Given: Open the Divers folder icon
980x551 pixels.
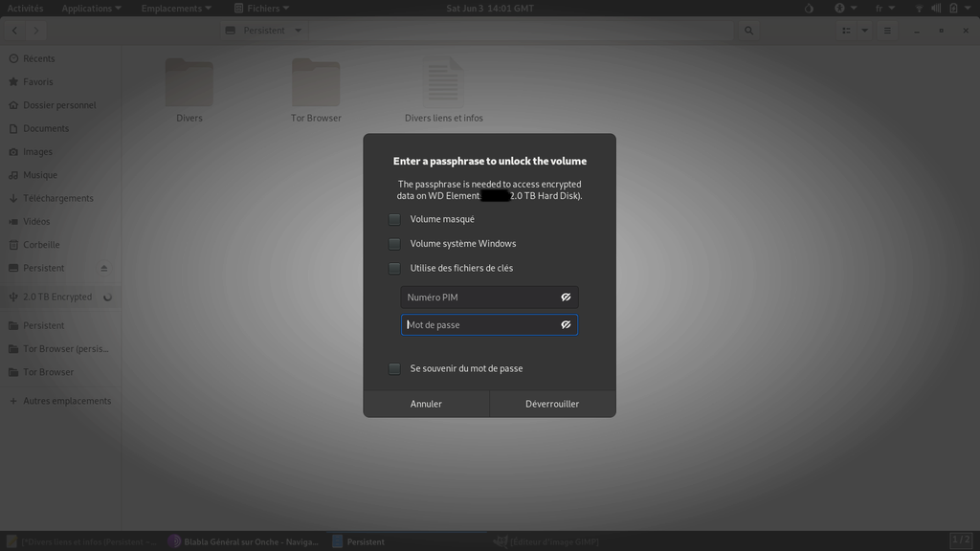Looking at the screenshot, I should [x=189, y=84].
